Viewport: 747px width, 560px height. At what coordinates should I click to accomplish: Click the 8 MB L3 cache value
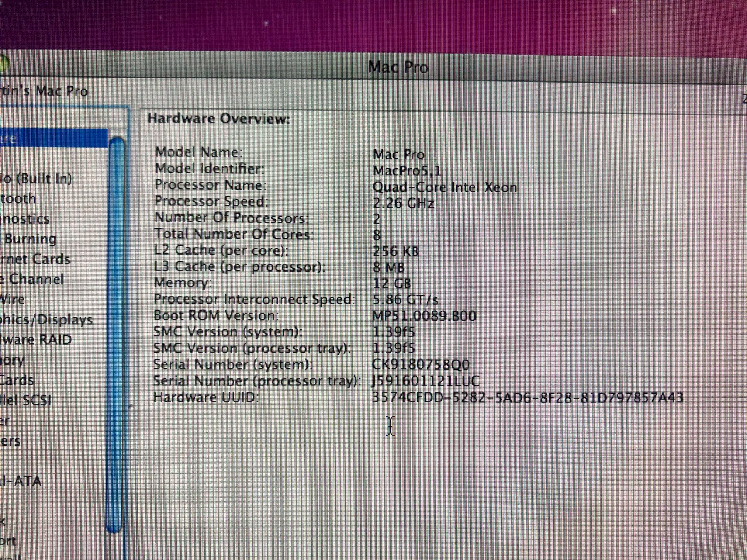click(389, 268)
